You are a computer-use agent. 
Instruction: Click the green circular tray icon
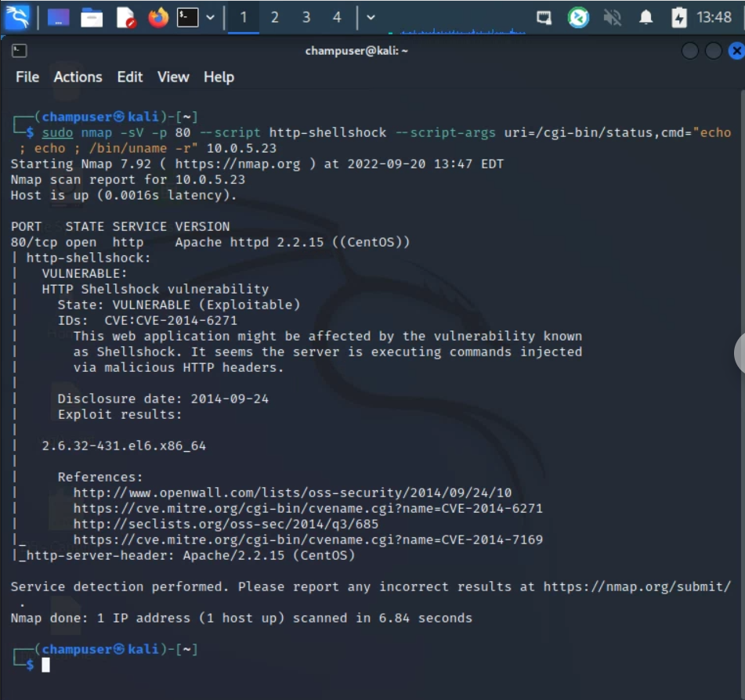[578, 18]
